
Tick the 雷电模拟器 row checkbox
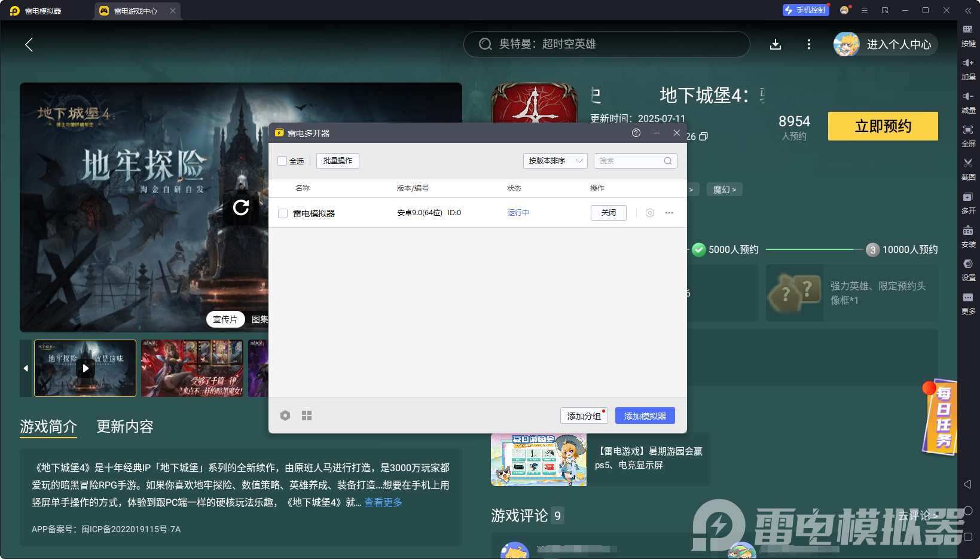coord(283,213)
